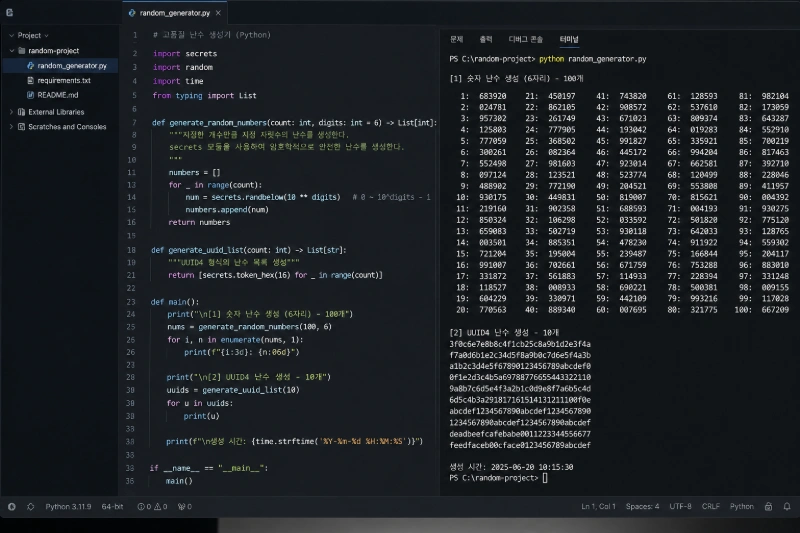The width and height of the screenshot is (800, 533).
Task: Click the Ln 1, Col 1 cursor position indicator
Action: [598, 507]
